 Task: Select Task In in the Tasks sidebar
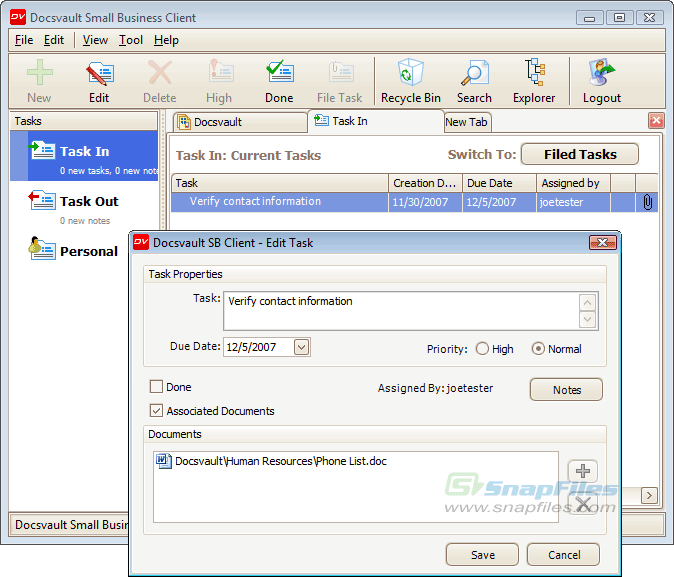[x=84, y=156]
